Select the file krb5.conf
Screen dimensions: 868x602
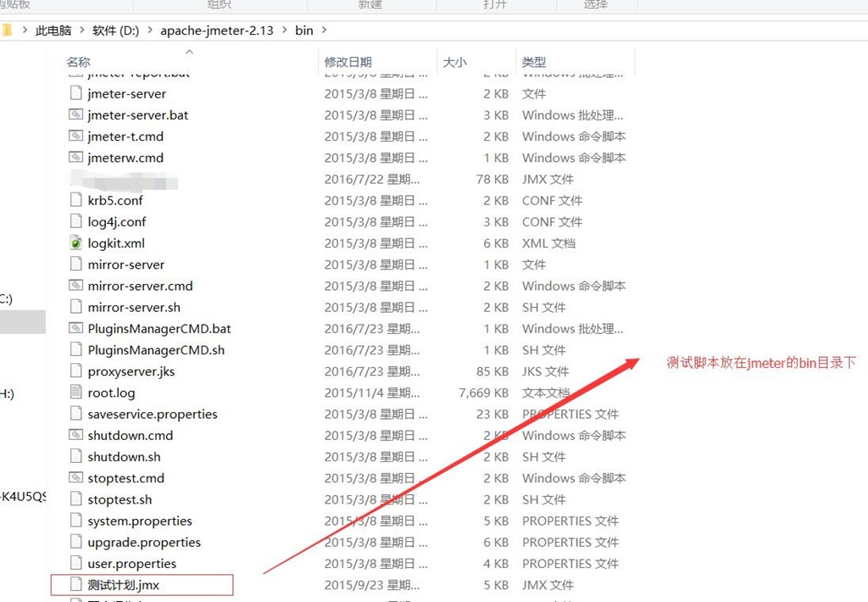pos(115,200)
